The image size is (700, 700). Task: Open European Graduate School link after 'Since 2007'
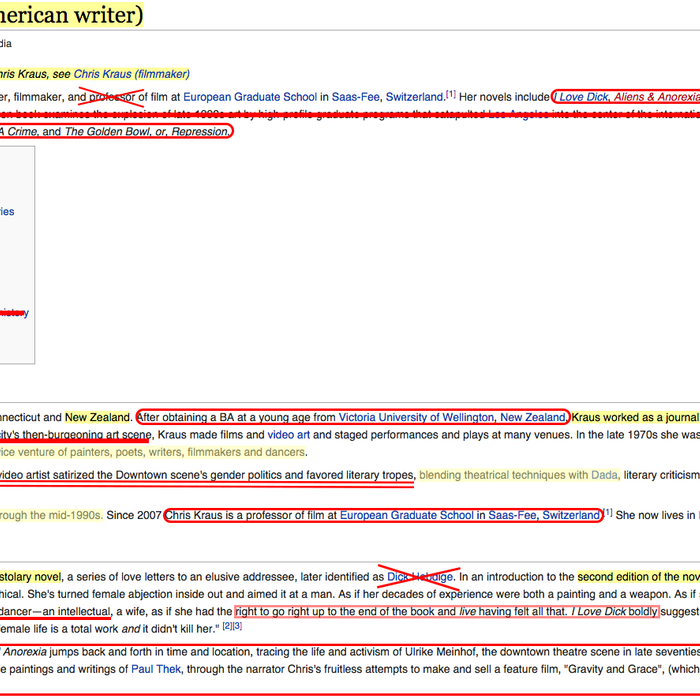[407, 515]
